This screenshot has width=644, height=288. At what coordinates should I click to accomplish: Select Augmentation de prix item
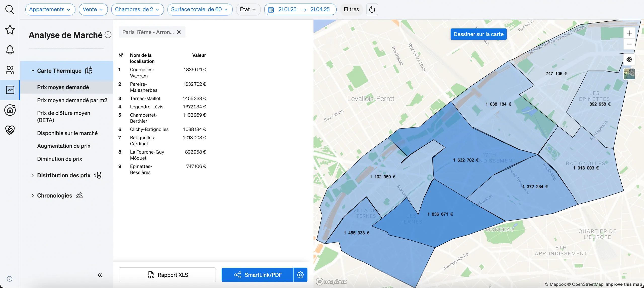click(x=64, y=146)
